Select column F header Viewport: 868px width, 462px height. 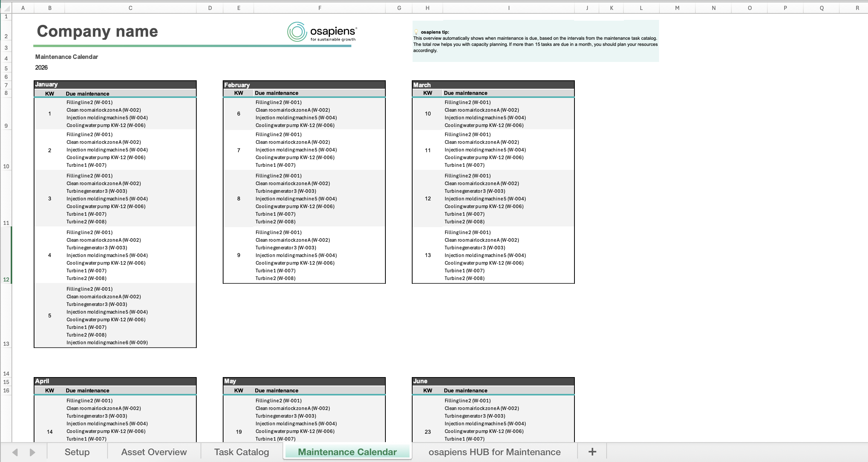tap(320, 8)
